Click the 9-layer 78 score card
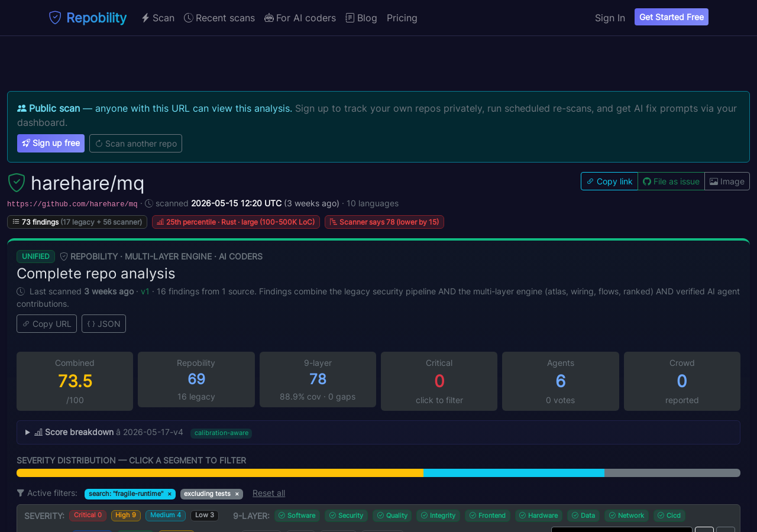 pos(318,379)
